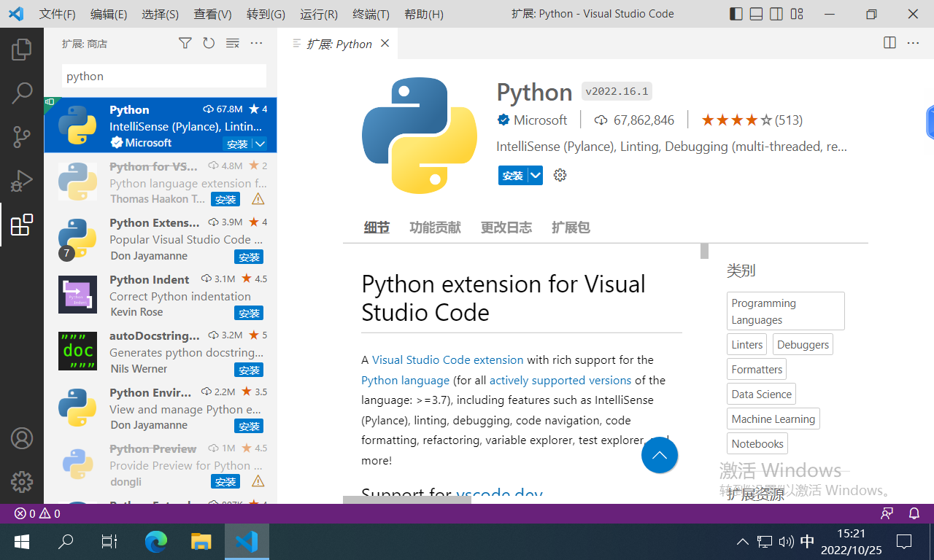
Task: Open the 转到(G) menu
Action: pyautogui.click(x=266, y=14)
